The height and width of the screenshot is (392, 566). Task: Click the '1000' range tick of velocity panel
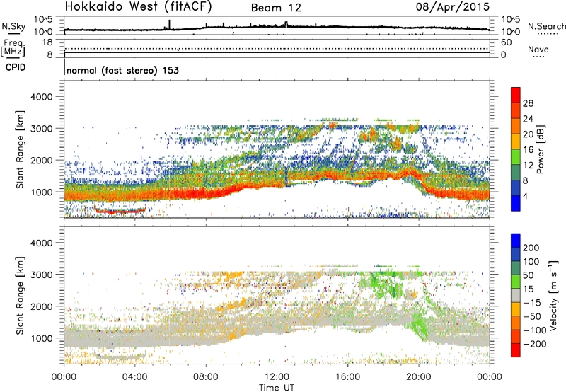coord(41,338)
